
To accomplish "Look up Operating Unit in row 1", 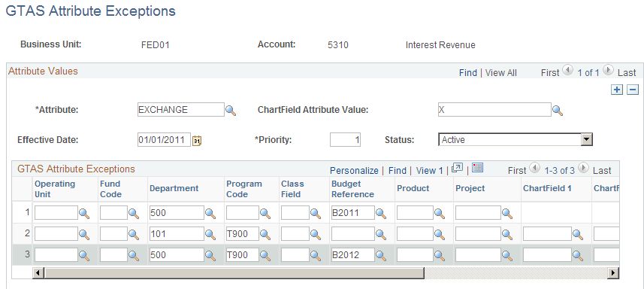I will 84,213.
